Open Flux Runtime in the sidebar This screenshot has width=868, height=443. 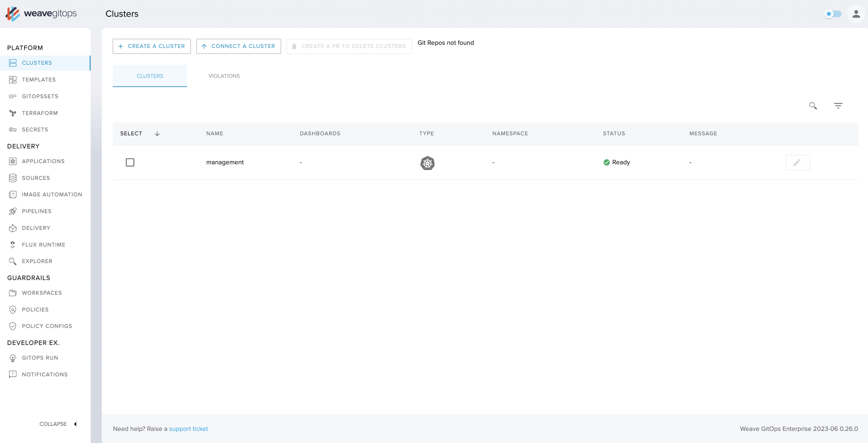[x=44, y=245]
